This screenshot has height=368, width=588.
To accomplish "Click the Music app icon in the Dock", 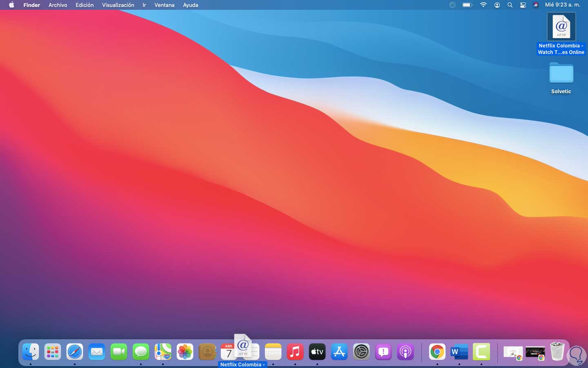I will pyautogui.click(x=295, y=352).
